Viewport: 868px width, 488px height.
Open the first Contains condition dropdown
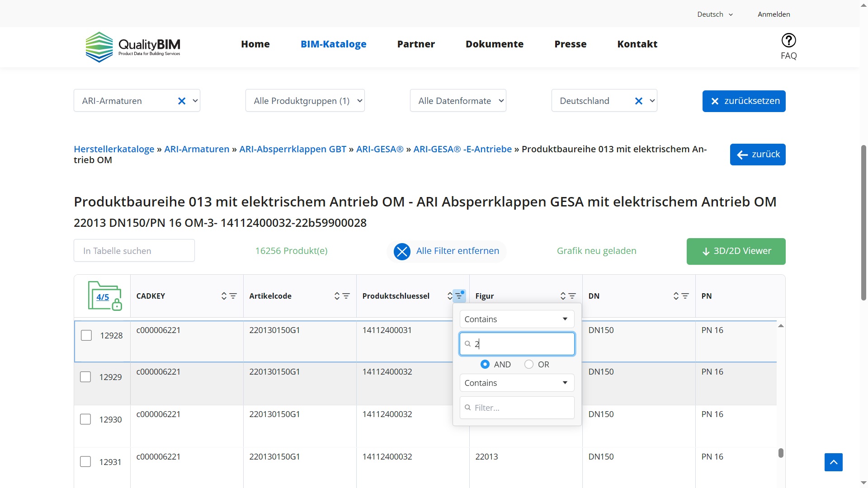[x=517, y=319]
